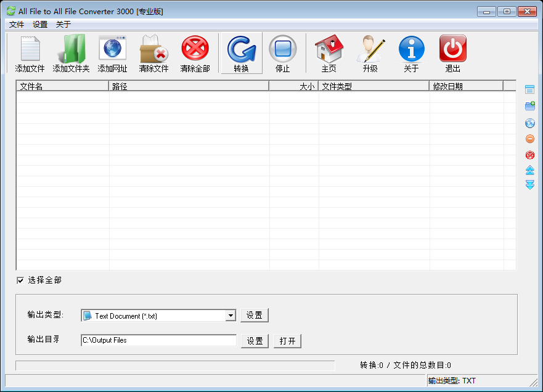
Task: Click the sidebar add-folder icon with plus badge
Action: (529, 105)
